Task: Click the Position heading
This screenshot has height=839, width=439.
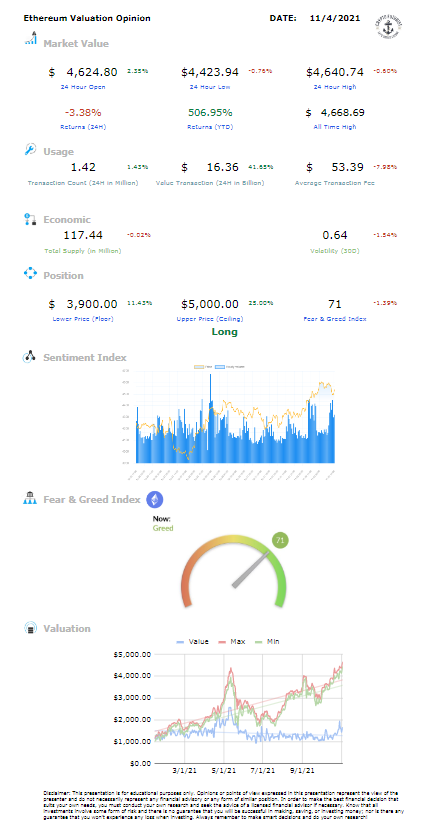Action: click(63, 276)
